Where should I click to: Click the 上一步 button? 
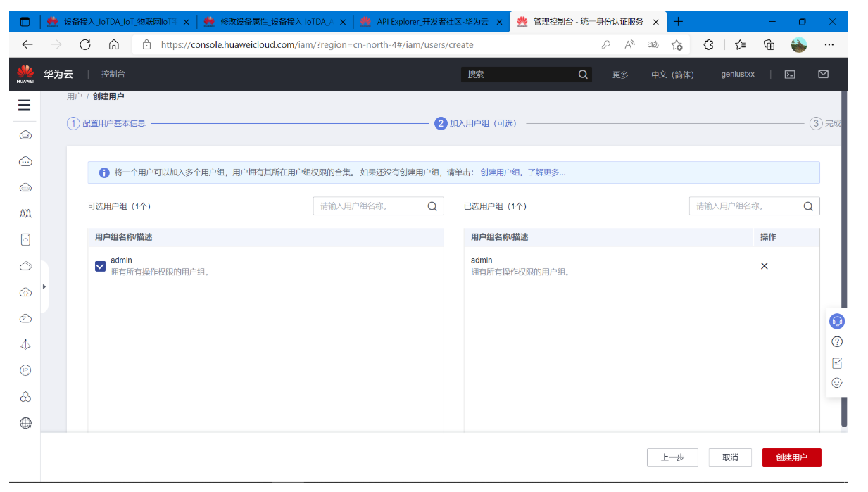click(x=672, y=458)
